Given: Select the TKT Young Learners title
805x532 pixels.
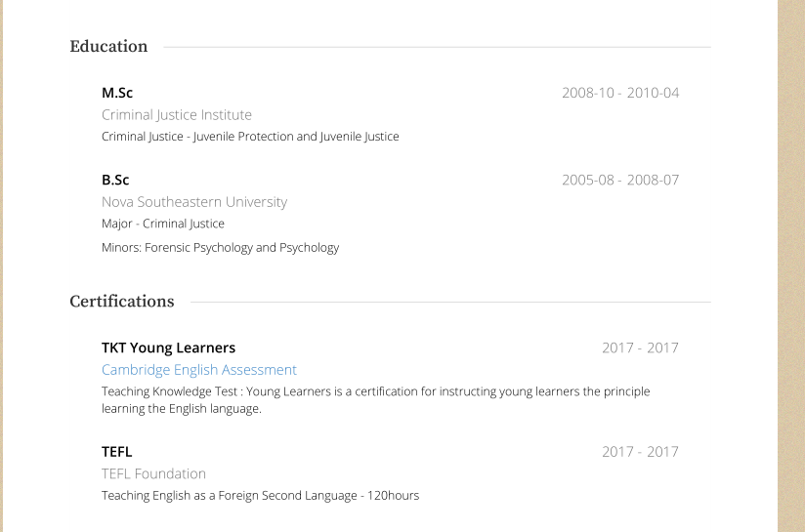Looking at the screenshot, I should coord(168,348).
